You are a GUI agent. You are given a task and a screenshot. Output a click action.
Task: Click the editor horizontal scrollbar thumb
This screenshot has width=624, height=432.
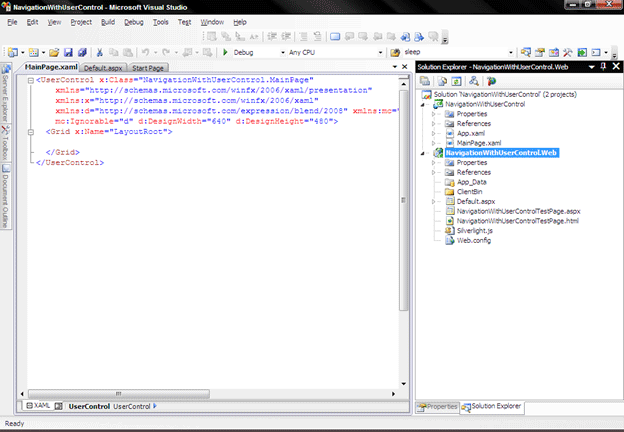[119, 394]
